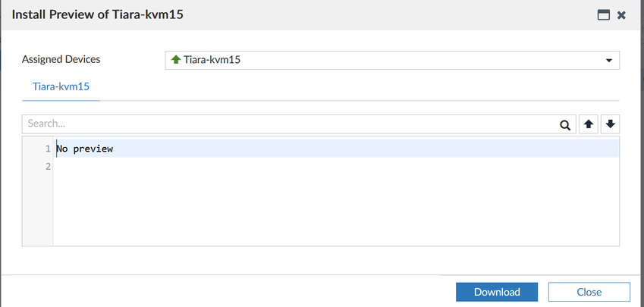Viewport: 644px width, 307px height.
Task: Select Tiara-kvm15 device name in dropdown
Action: click(x=212, y=60)
